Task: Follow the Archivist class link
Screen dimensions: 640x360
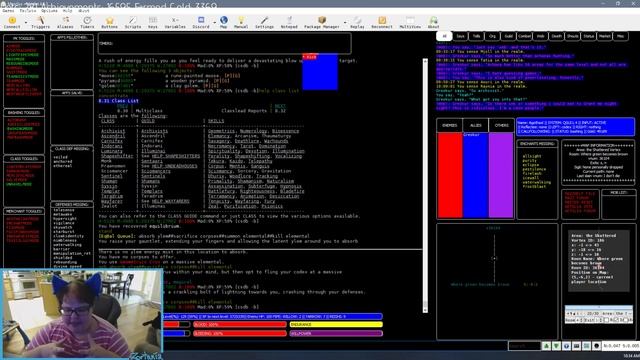Action: pos(113,131)
